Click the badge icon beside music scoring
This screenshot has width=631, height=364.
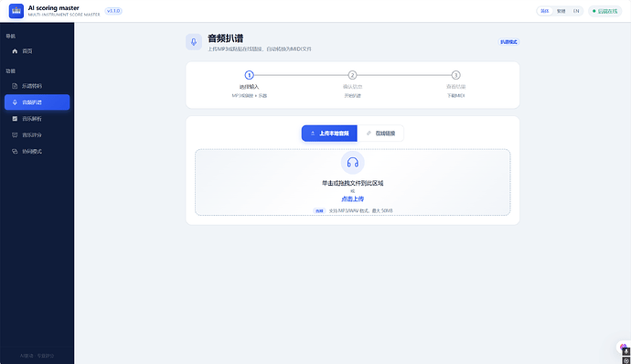coord(15,134)
